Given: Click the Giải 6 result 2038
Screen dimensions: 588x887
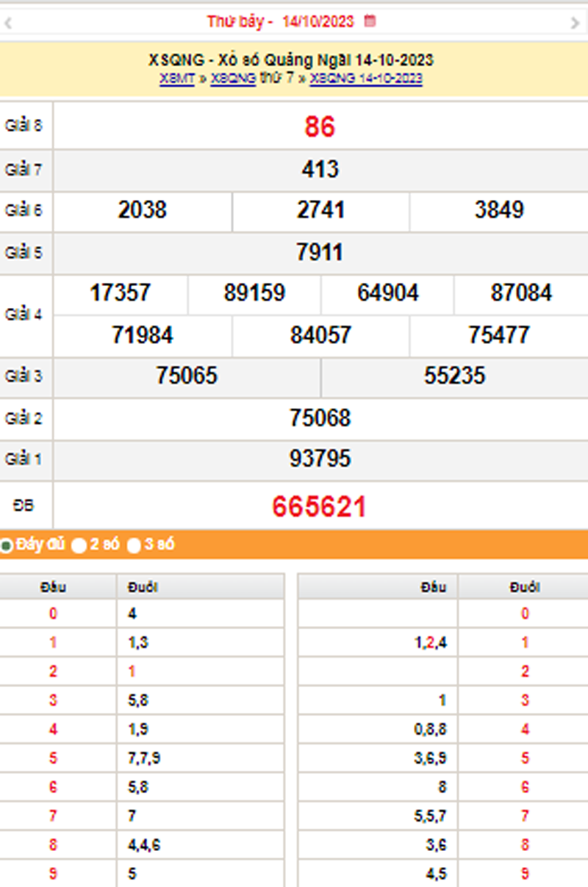Looking at the screenshot, I should point(143,211).
